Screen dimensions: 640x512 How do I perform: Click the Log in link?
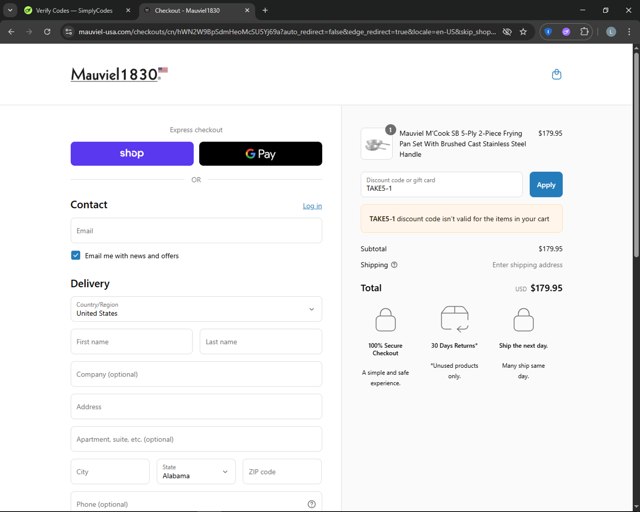click(x=312, y=206)
